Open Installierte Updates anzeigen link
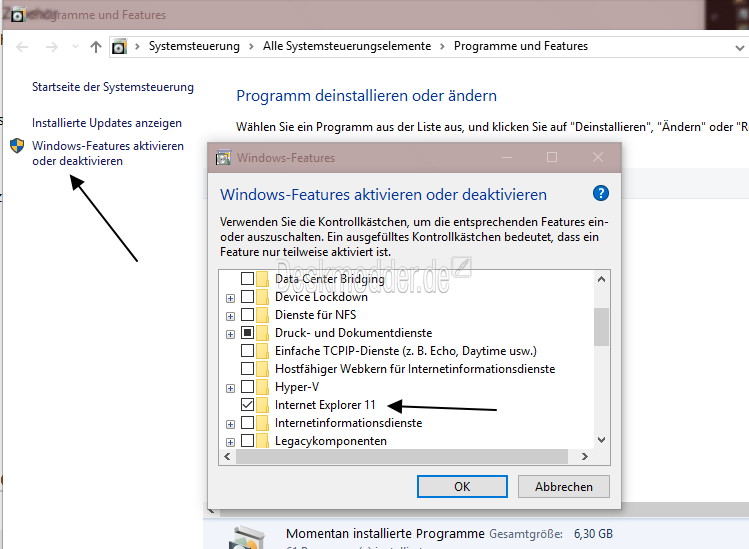 coord(107,123)
